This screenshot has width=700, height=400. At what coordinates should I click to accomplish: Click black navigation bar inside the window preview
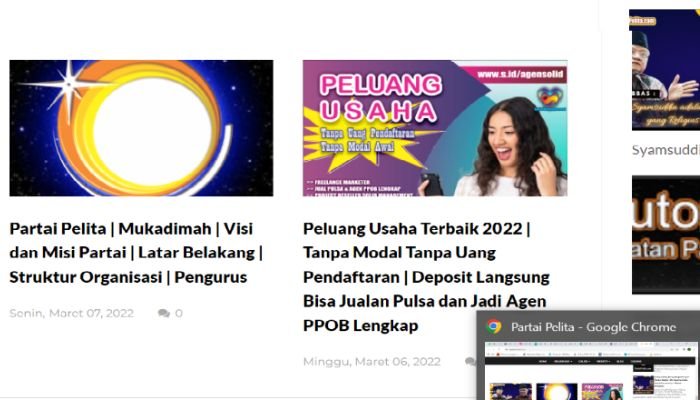pyautogui.click(x=591, y=361)
